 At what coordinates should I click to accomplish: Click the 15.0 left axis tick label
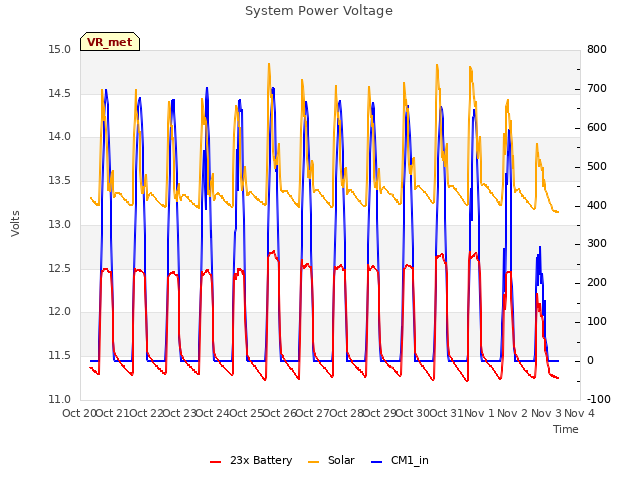(x=60, y=50)
